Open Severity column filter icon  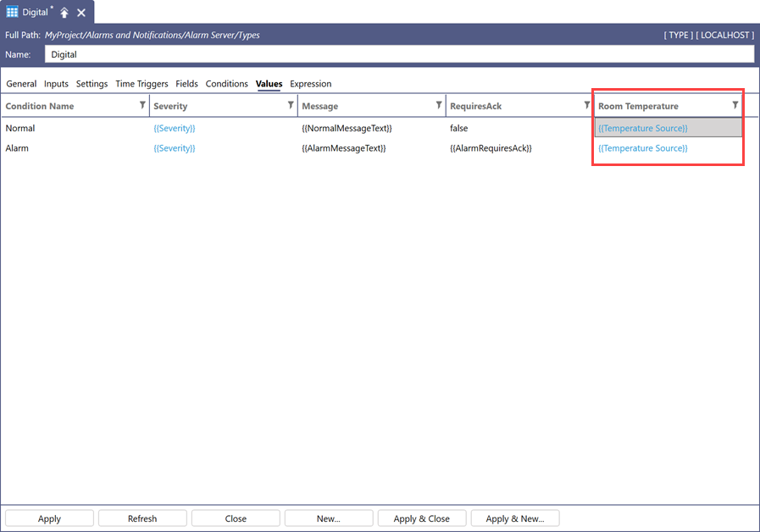point(291,105)
